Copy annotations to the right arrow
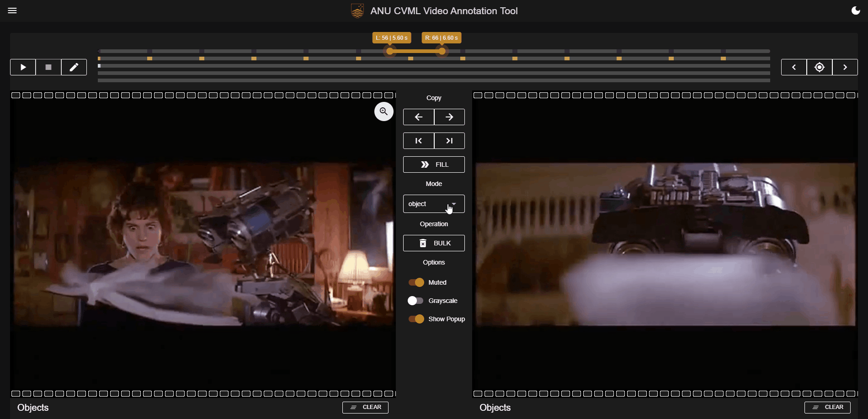Screen dimensions: 868x419 click(x=449, y=117)
